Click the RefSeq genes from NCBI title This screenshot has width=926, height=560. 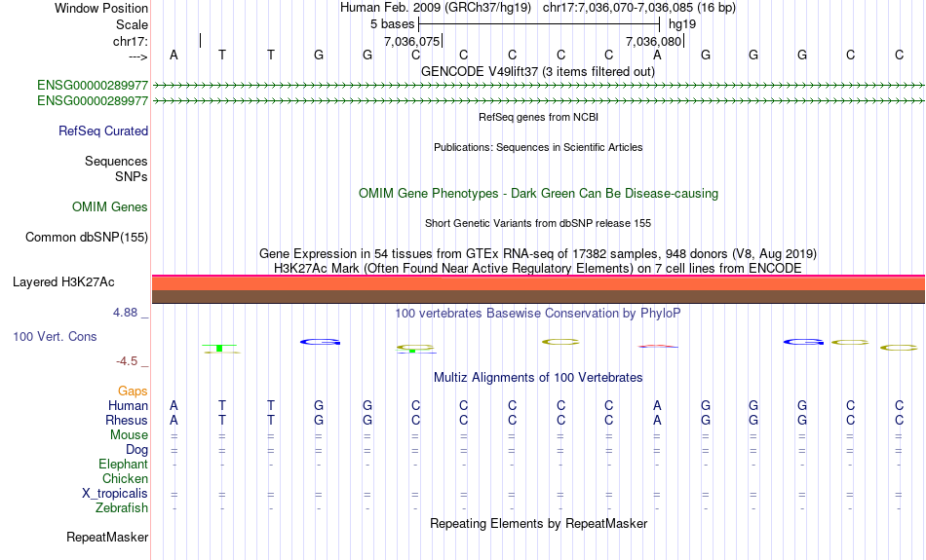[539, 117]
